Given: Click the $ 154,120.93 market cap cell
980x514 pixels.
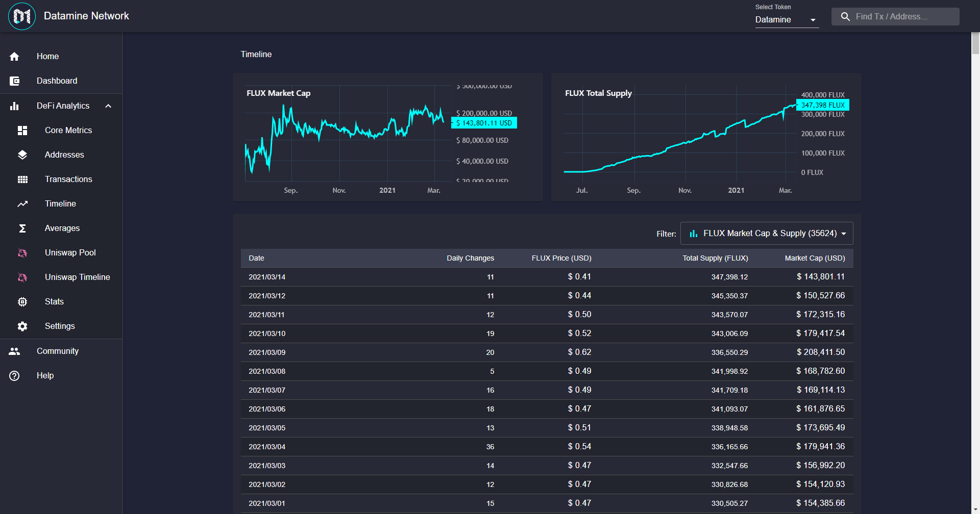Looking at the screenshot, I should click(821, 484).
